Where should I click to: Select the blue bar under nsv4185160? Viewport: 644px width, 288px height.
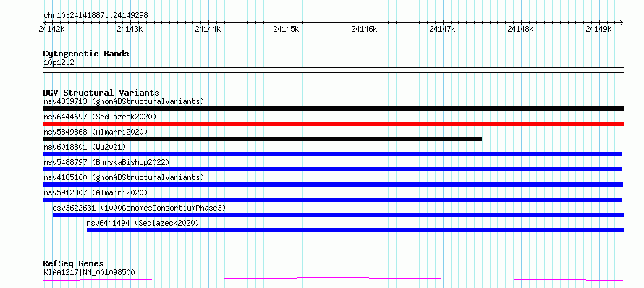333,185
